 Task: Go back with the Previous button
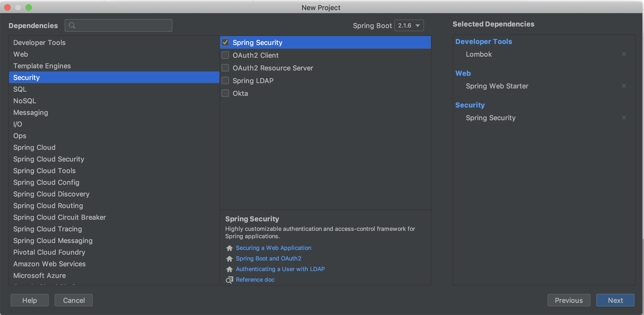coord(569,300)
